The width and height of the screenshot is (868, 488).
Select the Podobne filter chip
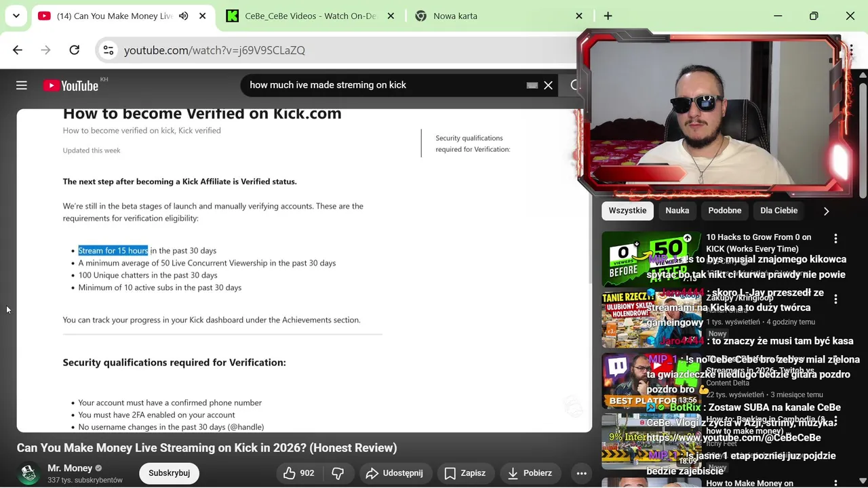(725, 211)
